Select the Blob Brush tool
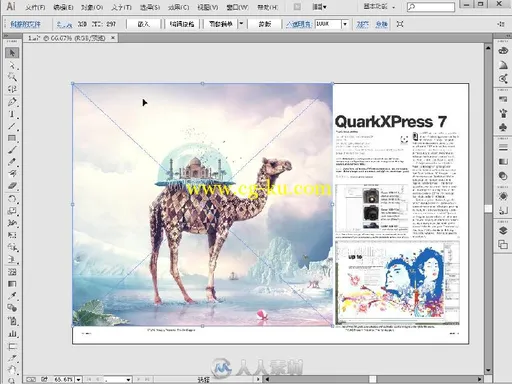The height and width of the screenshot is (384, 512). 12,174
